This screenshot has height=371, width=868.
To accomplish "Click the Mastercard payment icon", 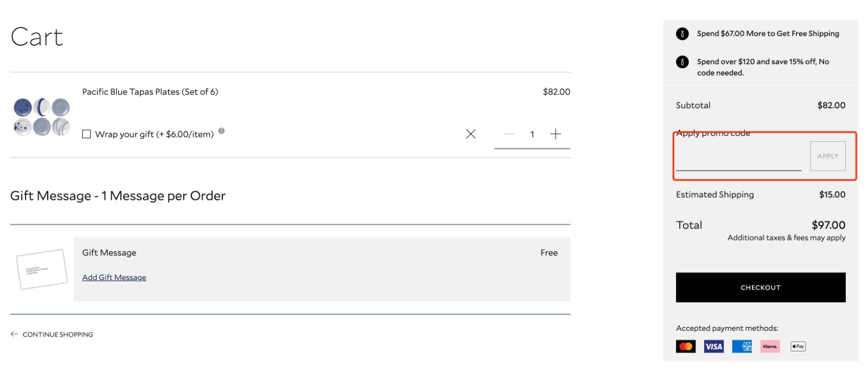I will pos(686,347).
